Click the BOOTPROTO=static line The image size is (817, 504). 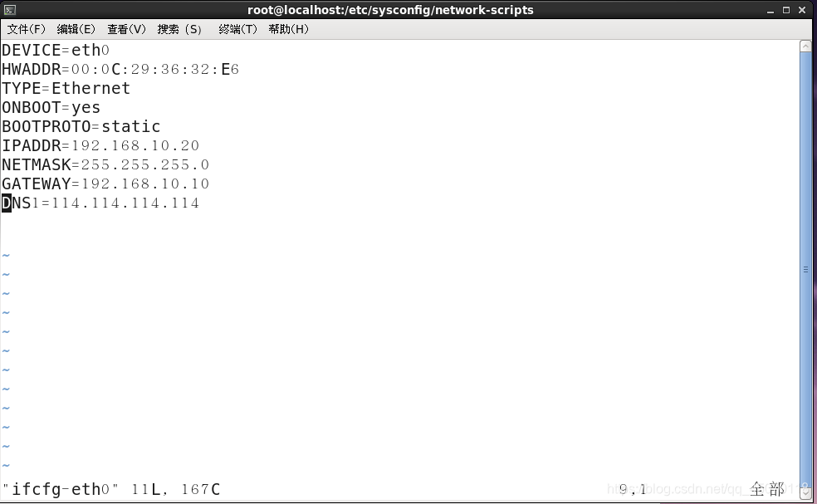click(x=81, y=127)
